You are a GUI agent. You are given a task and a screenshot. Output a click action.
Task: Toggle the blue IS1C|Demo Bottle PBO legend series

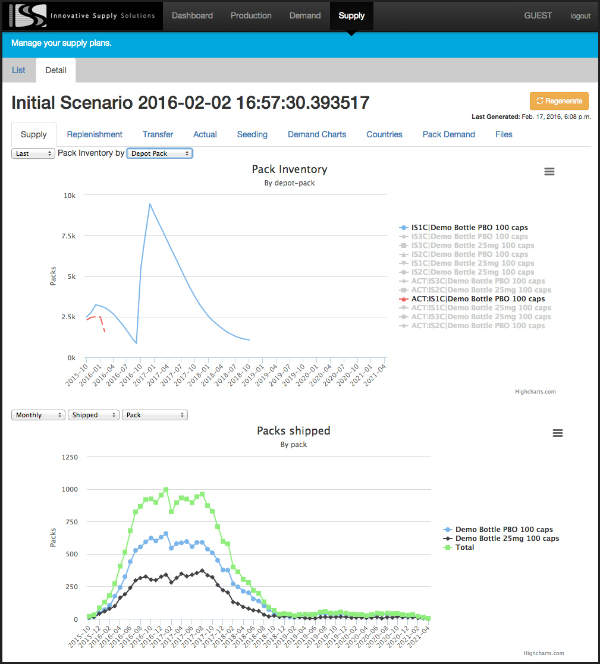click(x=478, y=228)
